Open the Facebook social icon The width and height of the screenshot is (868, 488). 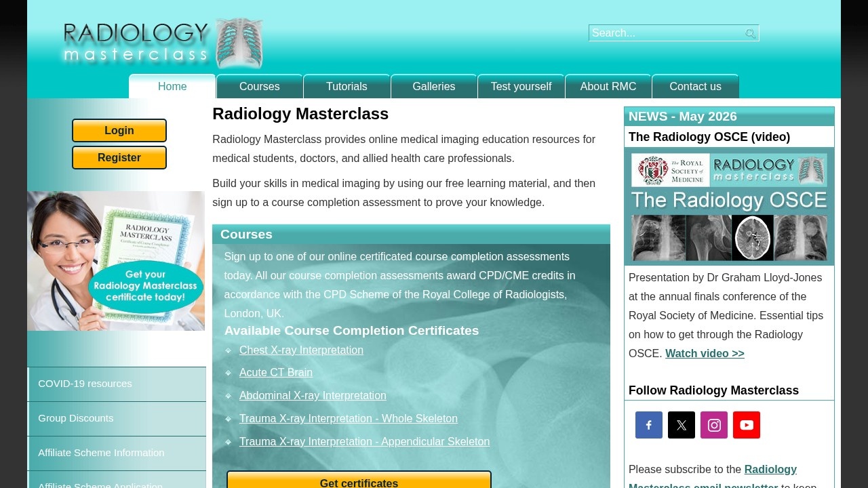coord(649,425)
